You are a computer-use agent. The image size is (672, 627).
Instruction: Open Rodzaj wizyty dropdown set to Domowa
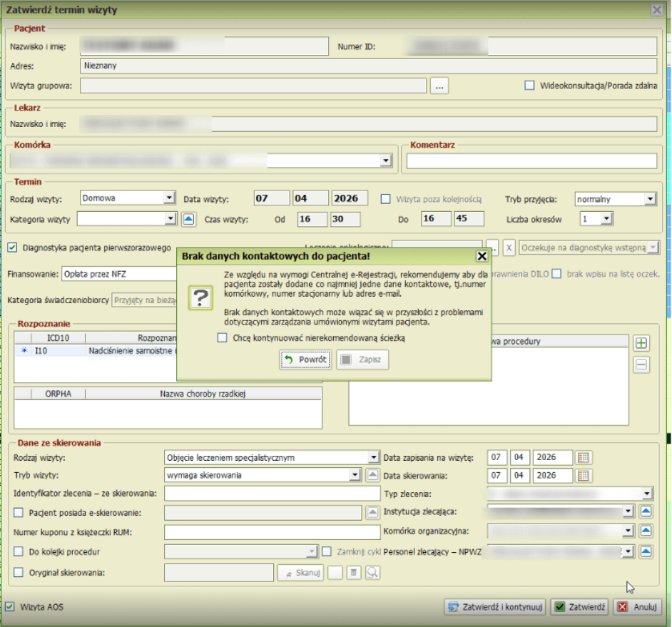pyautogui.click(x=168, y=198)
